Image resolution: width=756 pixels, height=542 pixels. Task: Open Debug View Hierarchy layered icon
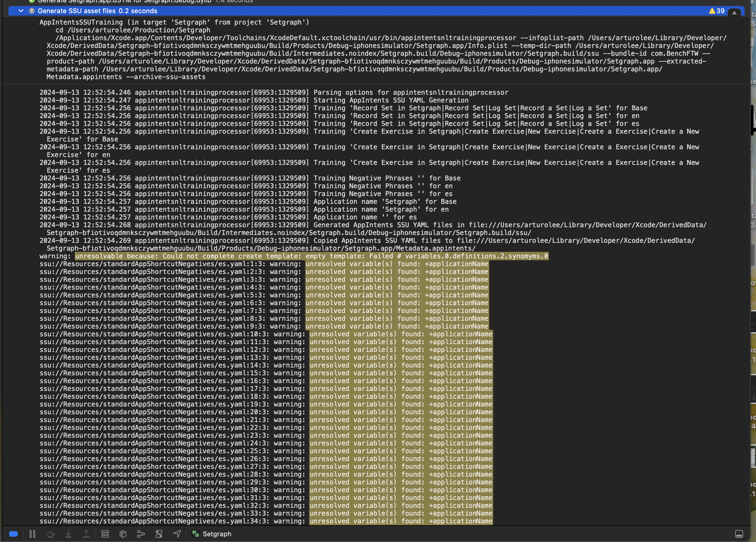123,534
